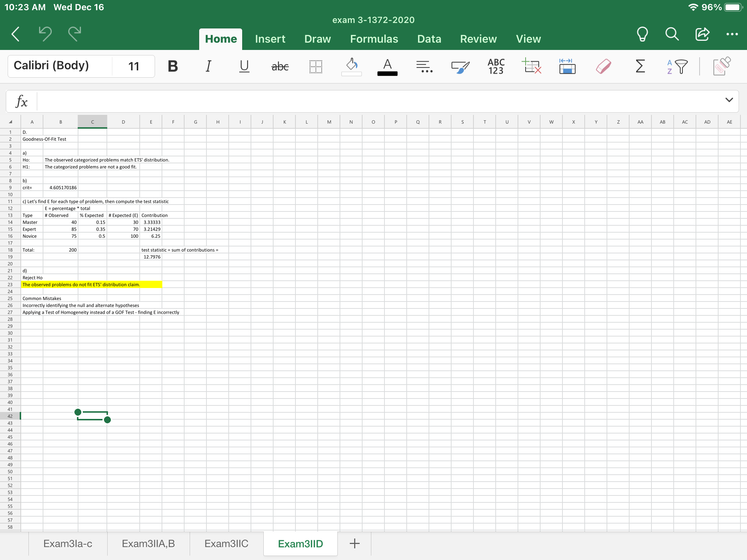
Task: Insert AutoSum with the sigma icon
Action: click(640, 66)
